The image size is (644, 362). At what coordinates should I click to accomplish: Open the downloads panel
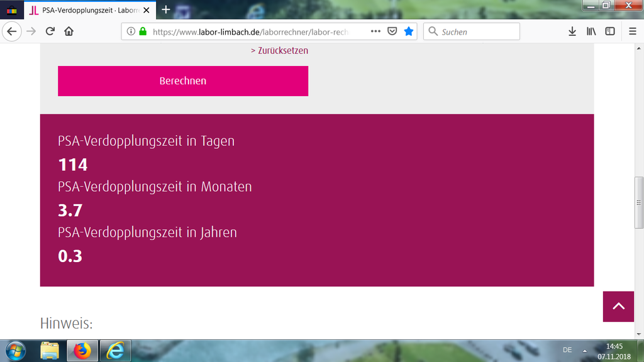(572, 31)
